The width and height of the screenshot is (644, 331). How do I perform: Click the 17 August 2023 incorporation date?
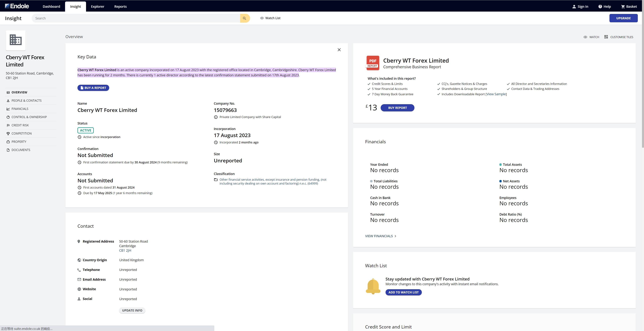[232, 136]
